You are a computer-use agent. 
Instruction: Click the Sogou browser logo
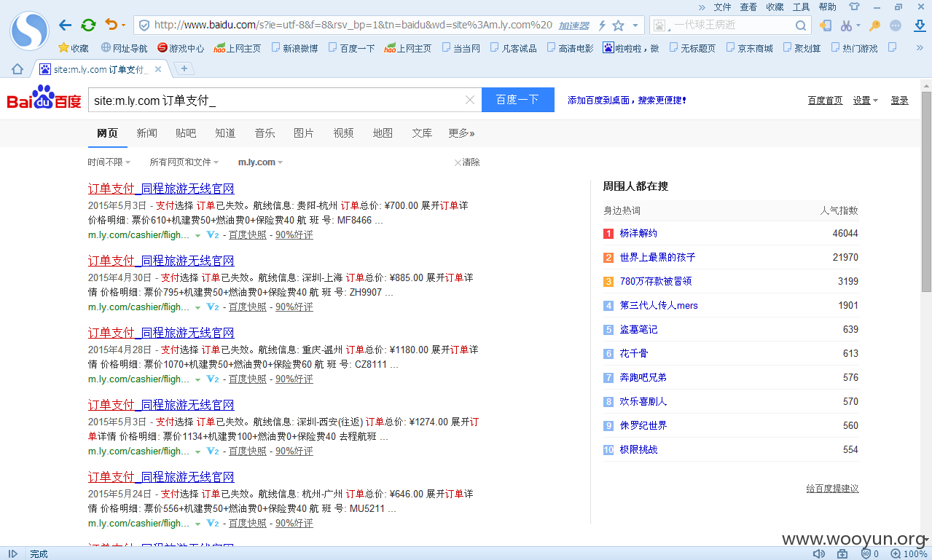[x=28, y=30]
